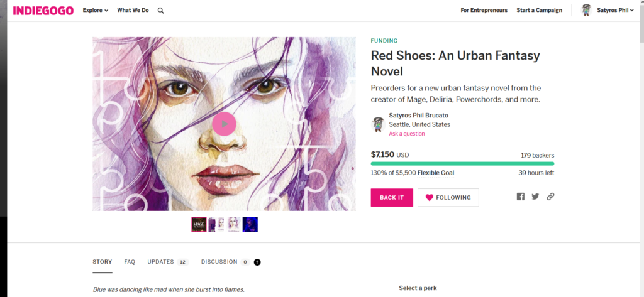Screen dimensions: 644x297
Task: Show Flexible Goal explanation
Action: [x=435, y=173]
